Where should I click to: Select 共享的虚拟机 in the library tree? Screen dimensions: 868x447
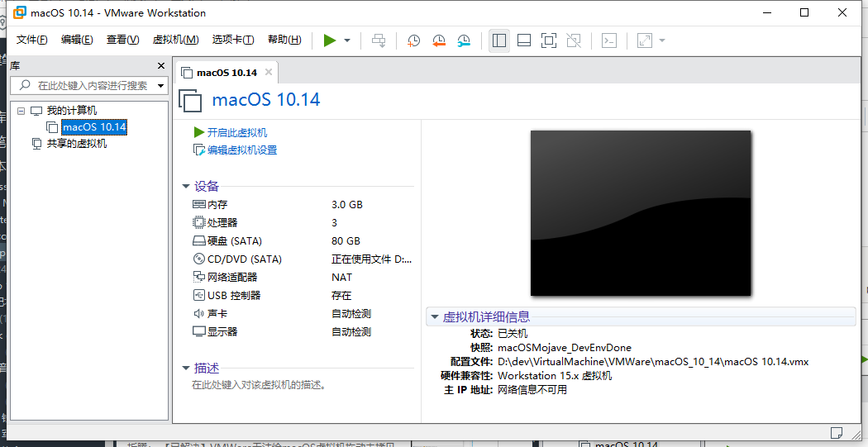coord(76,144)
